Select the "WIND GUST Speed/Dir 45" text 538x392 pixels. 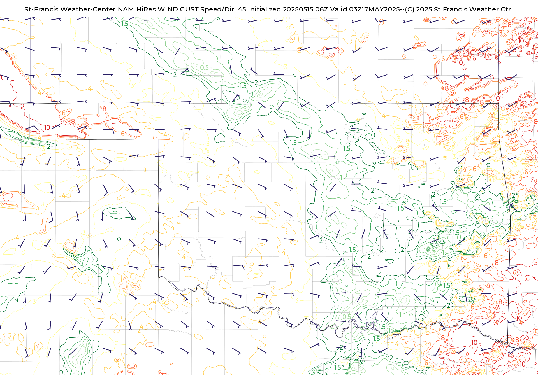(202, 9)
